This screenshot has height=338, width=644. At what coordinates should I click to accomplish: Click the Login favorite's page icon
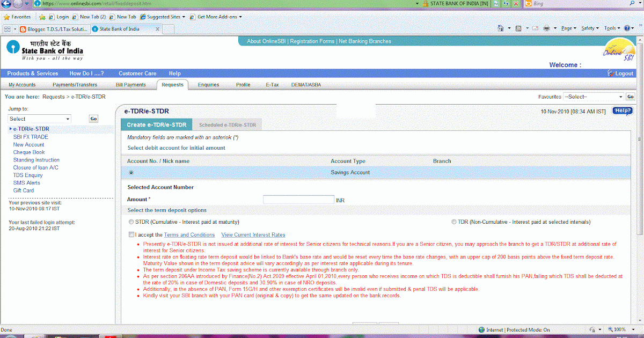(52, 17)
